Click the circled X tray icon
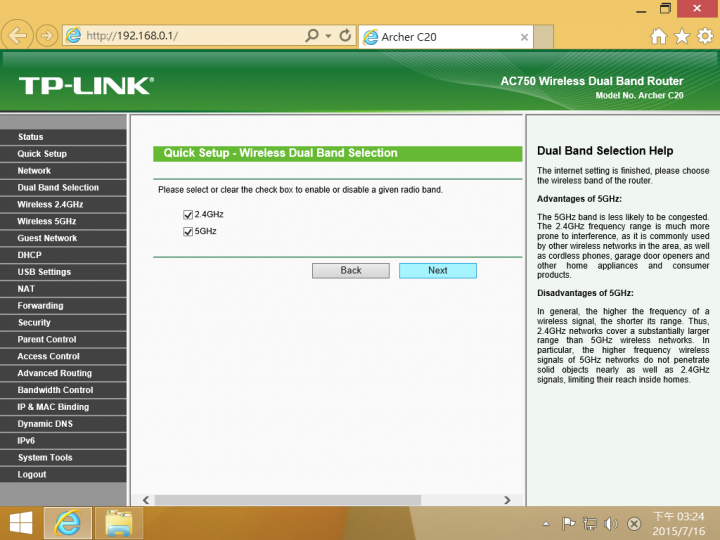The image size is (720, 540). click(634, 523)
